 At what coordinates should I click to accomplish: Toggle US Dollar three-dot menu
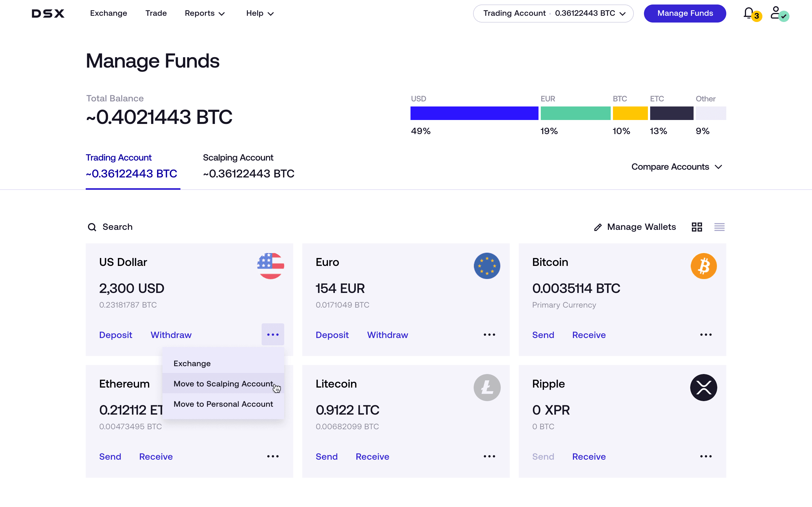pyautogui.click(x=273, y=334)
